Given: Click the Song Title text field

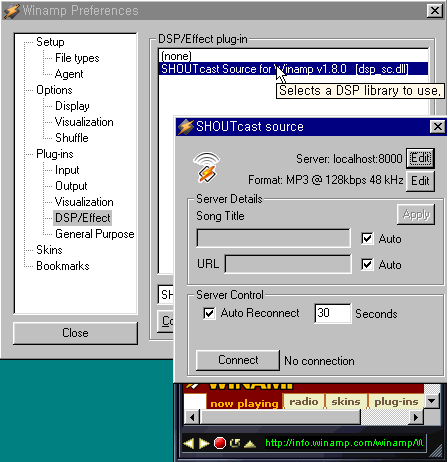Looking at the screenshot, I should [274, 238].
